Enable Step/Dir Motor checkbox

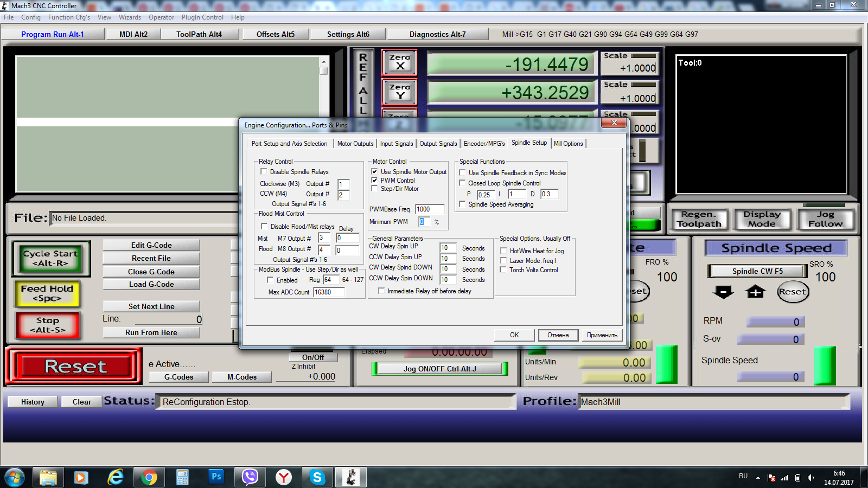tap(374, 188)
